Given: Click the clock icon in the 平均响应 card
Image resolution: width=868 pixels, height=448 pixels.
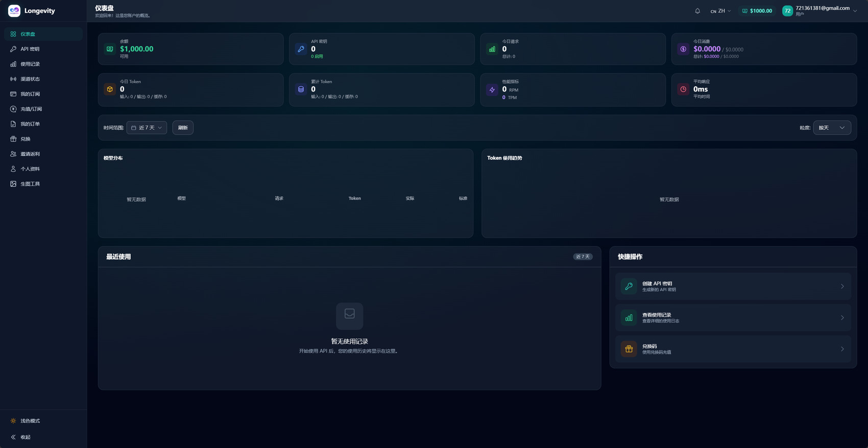Looking at the screenshot, I should coord(683,89).
